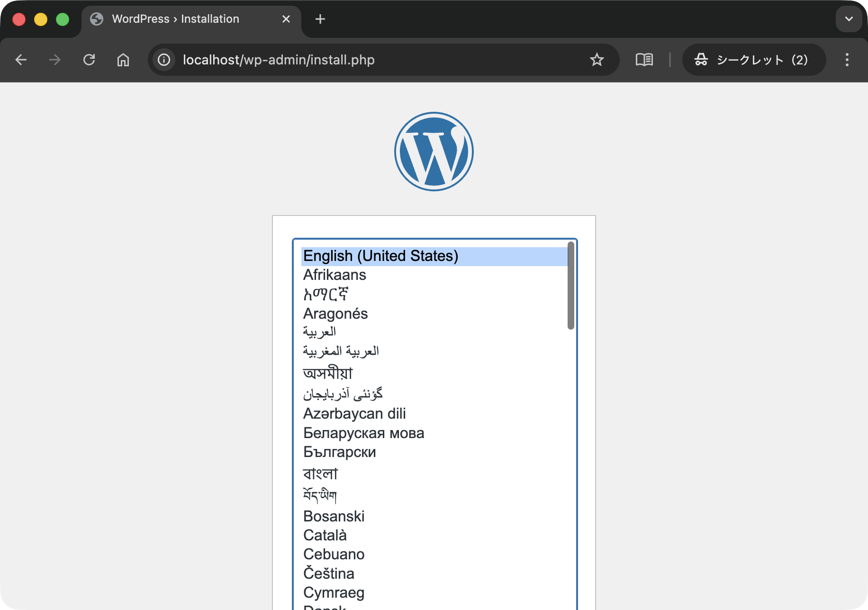Close the WordPress Installation tab
The width and height of the screenshot is (868, 610).
pyautogui.click(x=286, y=19)
